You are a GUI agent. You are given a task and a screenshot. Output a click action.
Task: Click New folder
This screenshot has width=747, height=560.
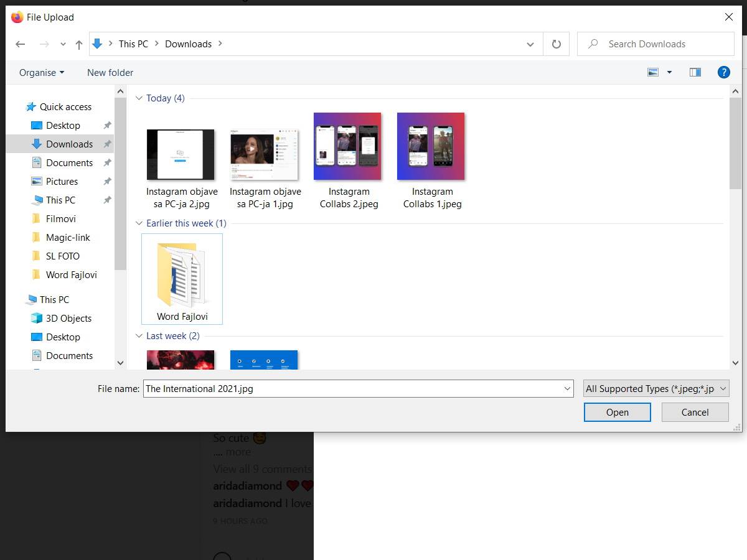(110, 72)
